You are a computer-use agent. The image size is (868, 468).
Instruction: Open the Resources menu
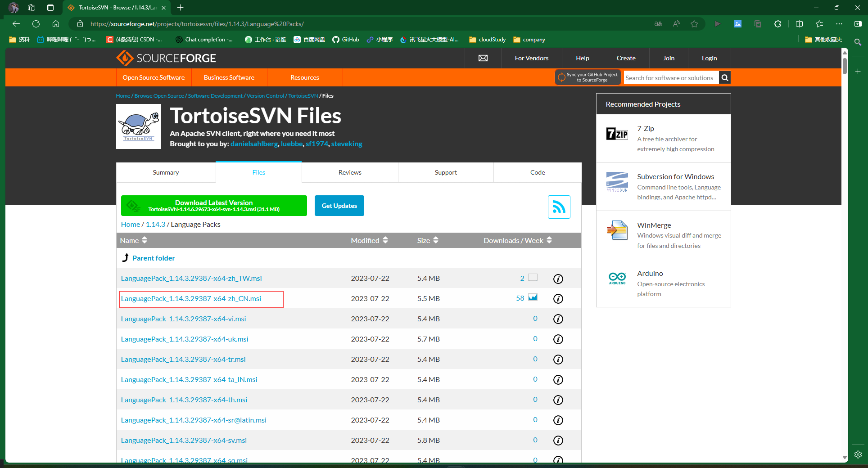[x=305, y=77]
